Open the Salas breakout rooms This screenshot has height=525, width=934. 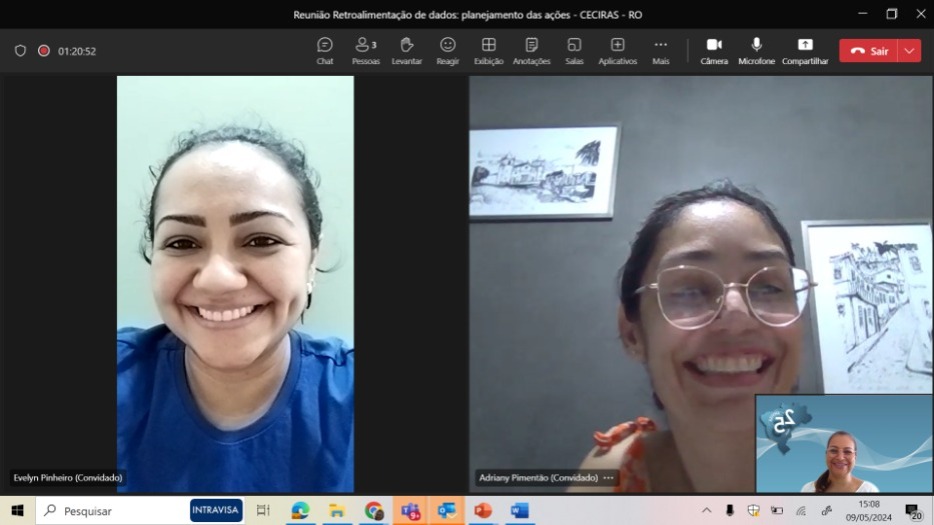tap(574, 51)
